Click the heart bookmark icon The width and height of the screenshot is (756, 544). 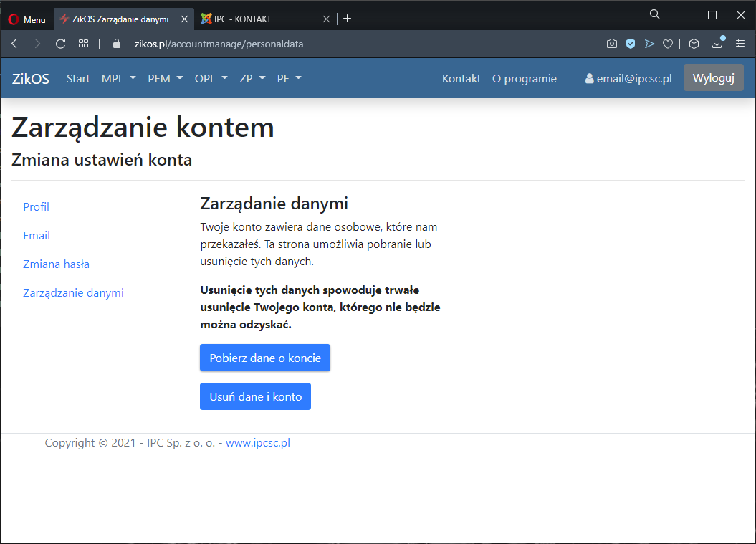coord(667,44)
